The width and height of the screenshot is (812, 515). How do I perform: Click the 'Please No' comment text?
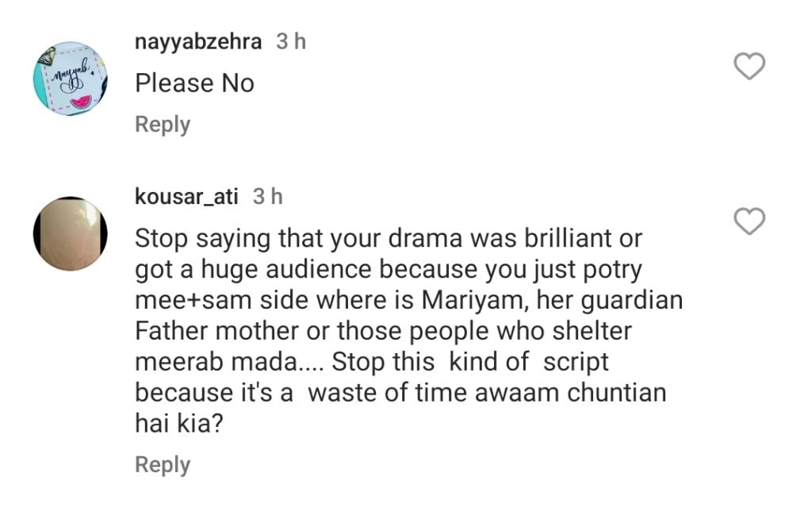click(x=194, y=83)
